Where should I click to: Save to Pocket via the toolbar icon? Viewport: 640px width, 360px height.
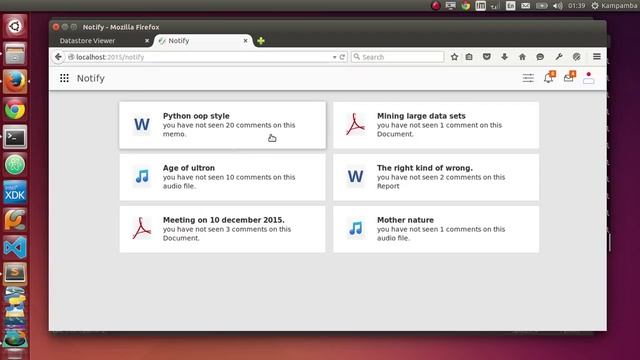(x=487, y=57)
